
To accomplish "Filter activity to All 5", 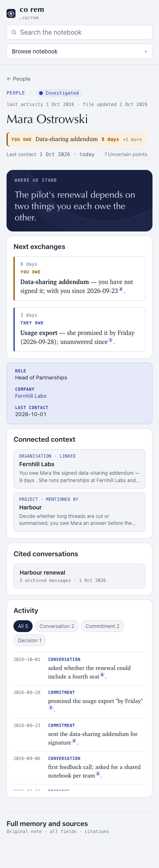I will pyautogui.click(x=23, y=626).
